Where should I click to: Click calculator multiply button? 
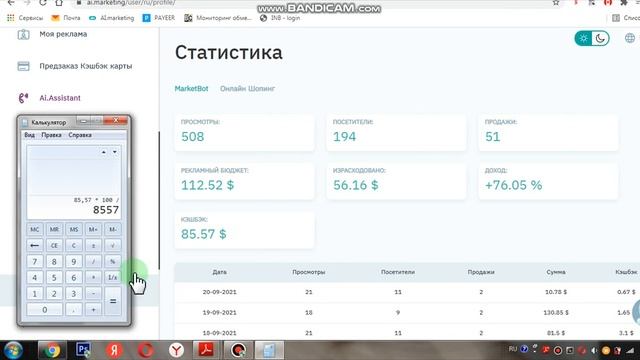pyautogui.click(x=93, y=278)
